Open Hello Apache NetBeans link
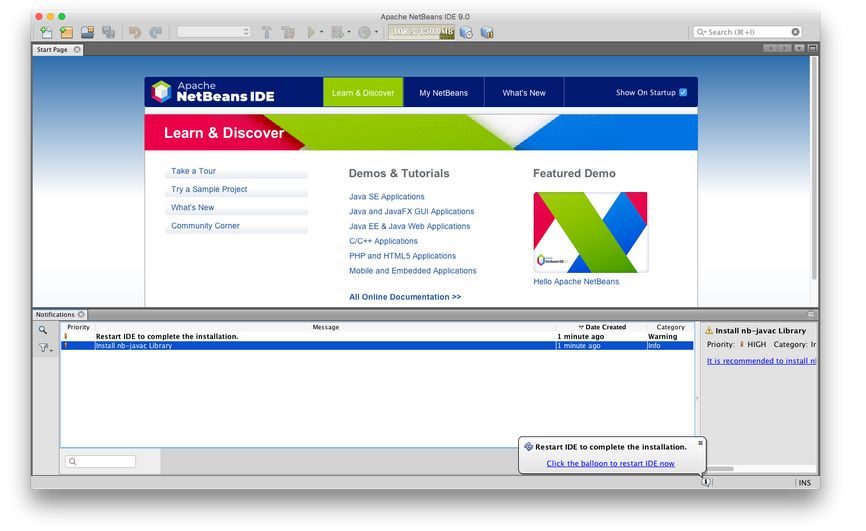Screen dimensions: 866x531 pyautogui.click(x=576, y=282)
